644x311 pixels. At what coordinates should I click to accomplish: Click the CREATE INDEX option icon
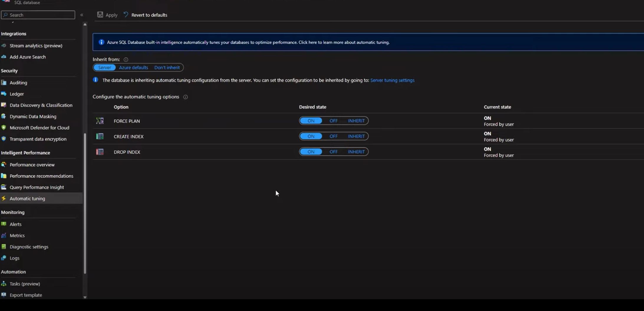tap(100, 136)
